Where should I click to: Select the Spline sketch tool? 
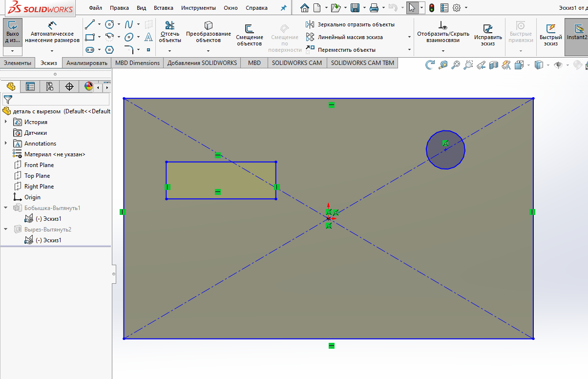pyautogui.click(x=129, y=24)
